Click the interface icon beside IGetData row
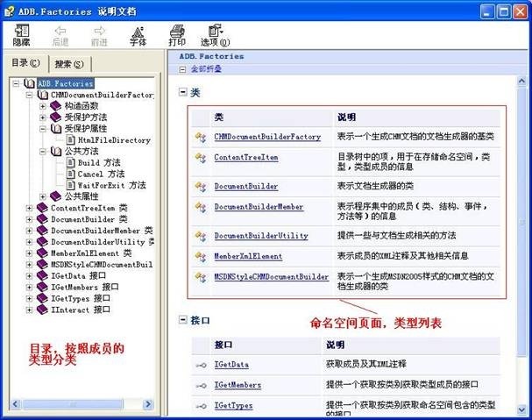 pos(201,363)
